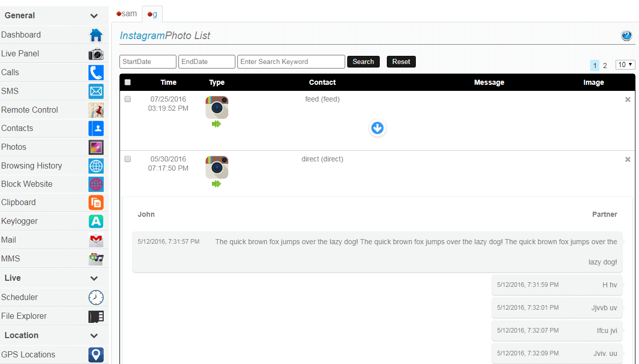Open the Dashboard home icon
The image size is (639, 364).
click(x=96, y=35)
